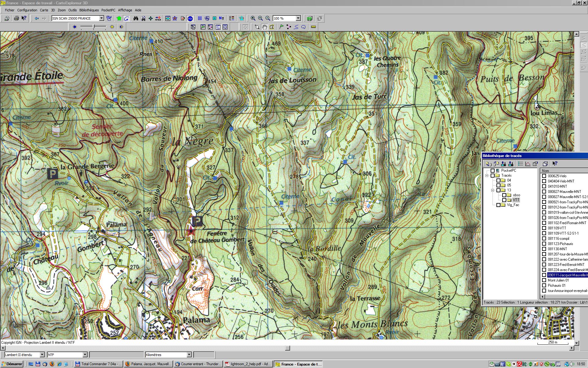Open the Affichage menu
The image size is (588, 368).
point(125,10)
